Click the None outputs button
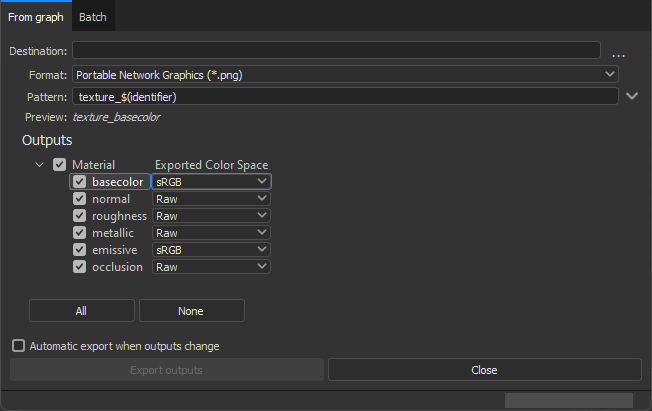This screenshot has width=652, height=411. tap(191, 311)
